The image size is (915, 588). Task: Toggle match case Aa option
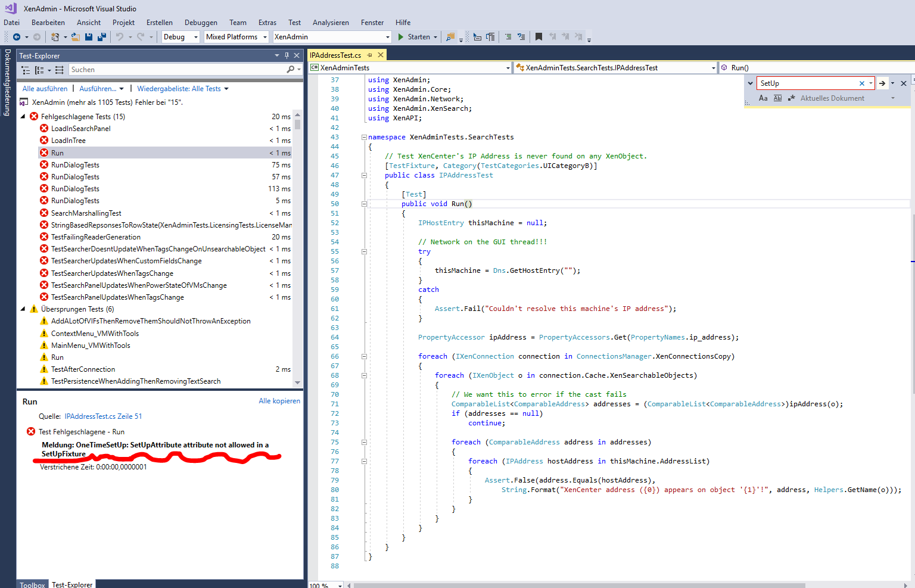click(763, 98)
